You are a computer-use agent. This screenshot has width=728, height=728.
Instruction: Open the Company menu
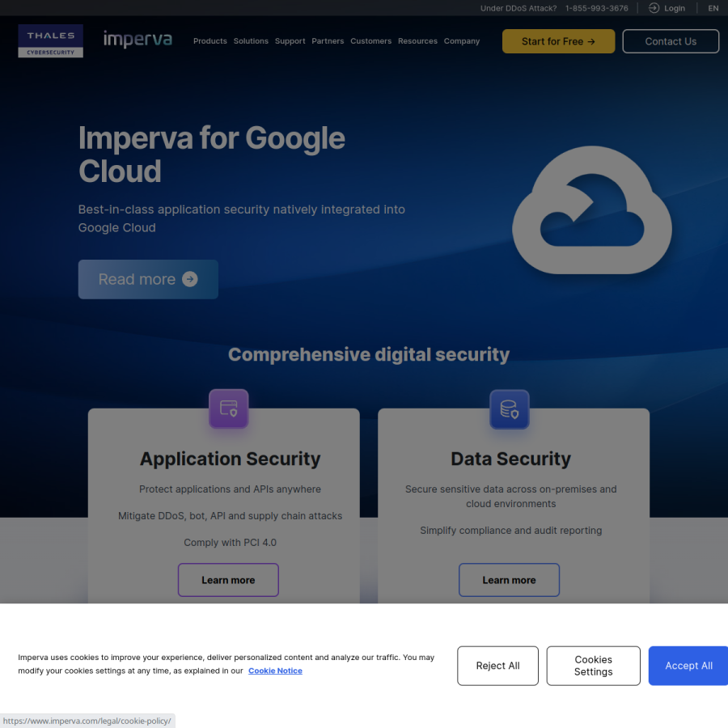coord(462,41)
